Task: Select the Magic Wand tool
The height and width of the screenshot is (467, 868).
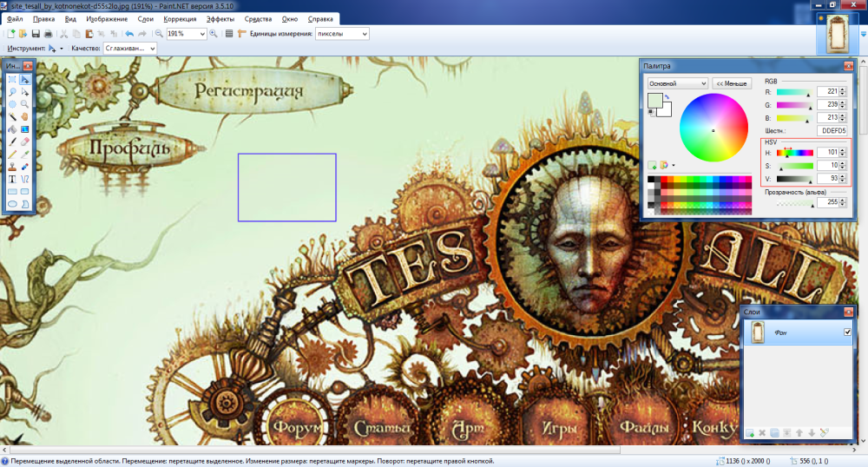Action: [x=12, y=116]
